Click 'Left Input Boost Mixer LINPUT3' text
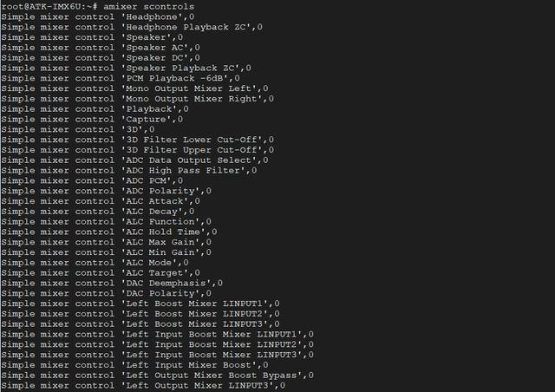This screenshot has height=392, width=555. coord(214,356)
